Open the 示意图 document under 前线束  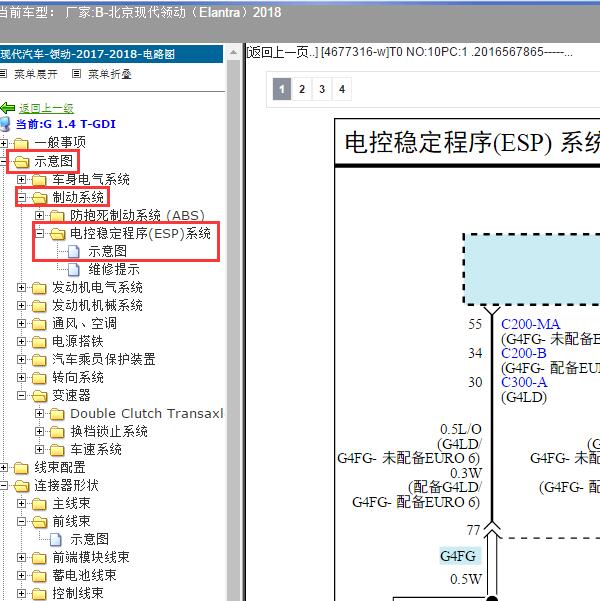tap(89, 539)
